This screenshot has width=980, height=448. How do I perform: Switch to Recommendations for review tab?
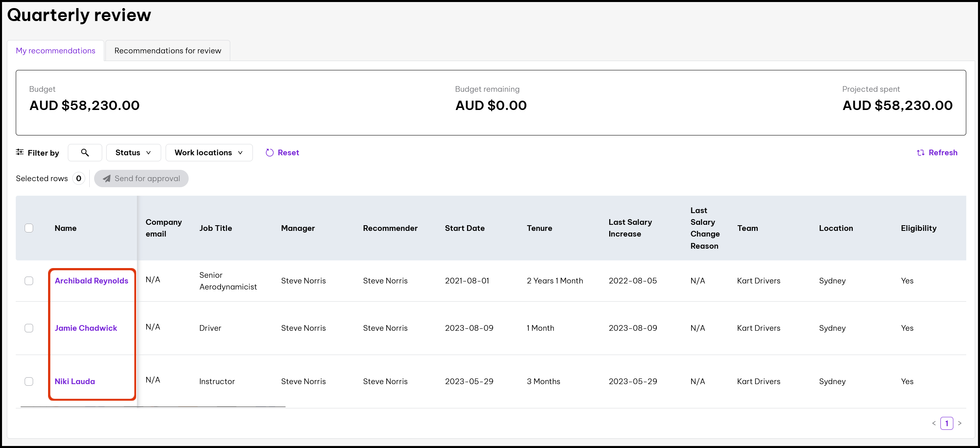tap(168, 51)
